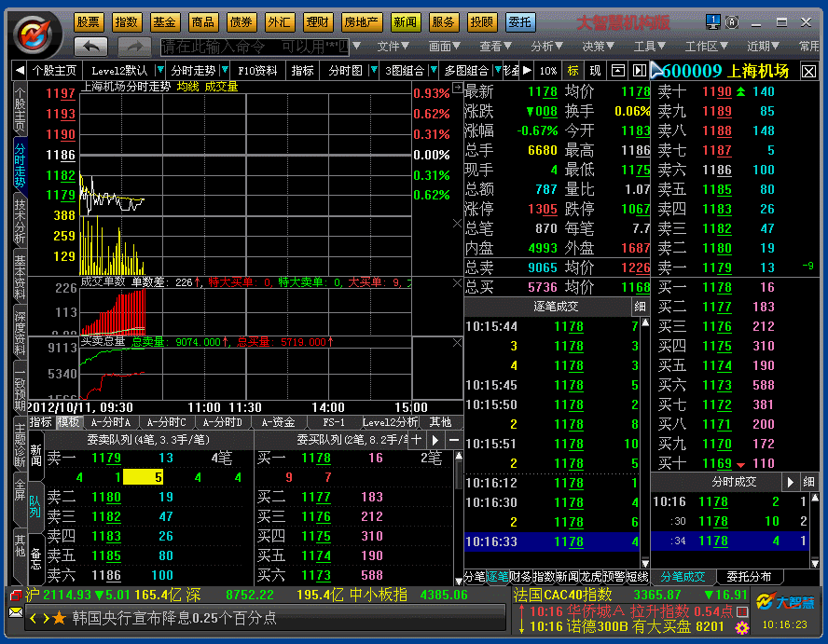Go forward with the right arrow button
Screen dimensions: 828x644
(x=134, y=47)
